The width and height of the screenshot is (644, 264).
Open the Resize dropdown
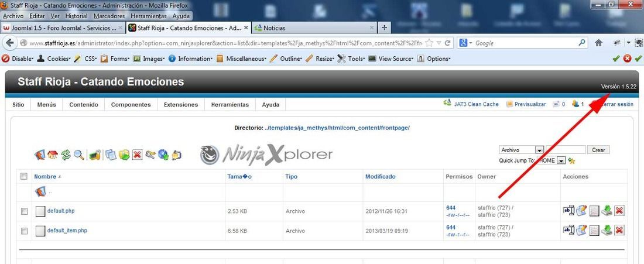(x=320, y=59)
